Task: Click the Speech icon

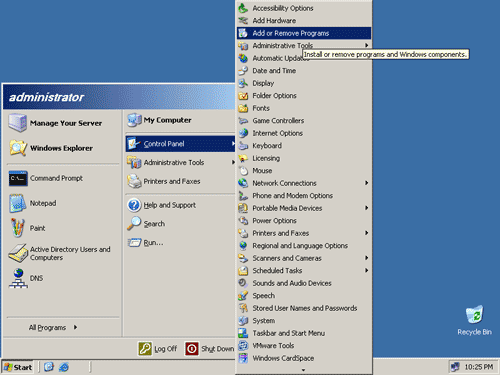Action: pyautogui.click(x=243, y=296)
